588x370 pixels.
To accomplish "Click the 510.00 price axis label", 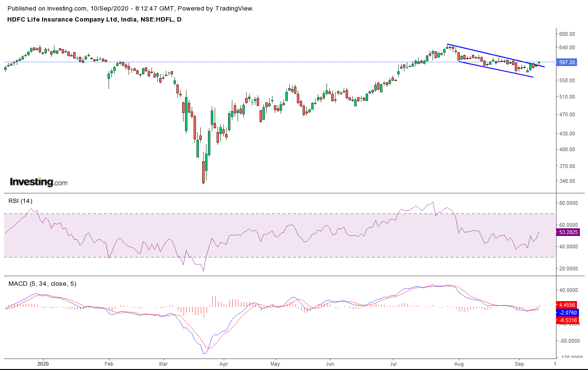I will tap(566, 97).
